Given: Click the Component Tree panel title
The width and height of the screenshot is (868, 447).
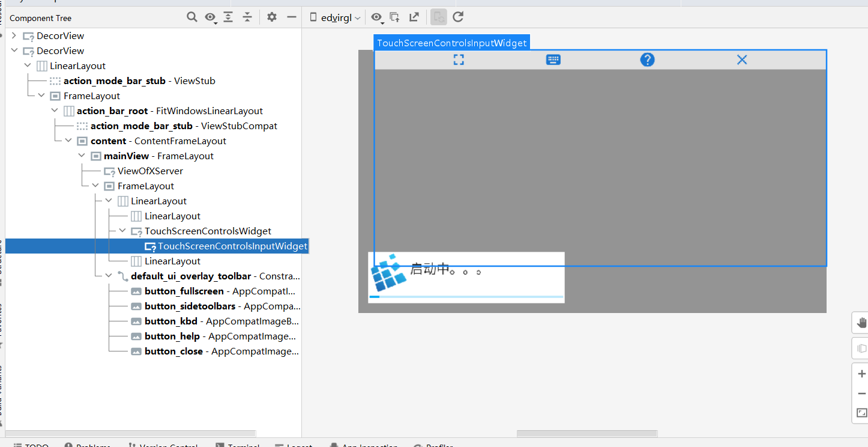Looking at the screenshot, I should 41,18.
